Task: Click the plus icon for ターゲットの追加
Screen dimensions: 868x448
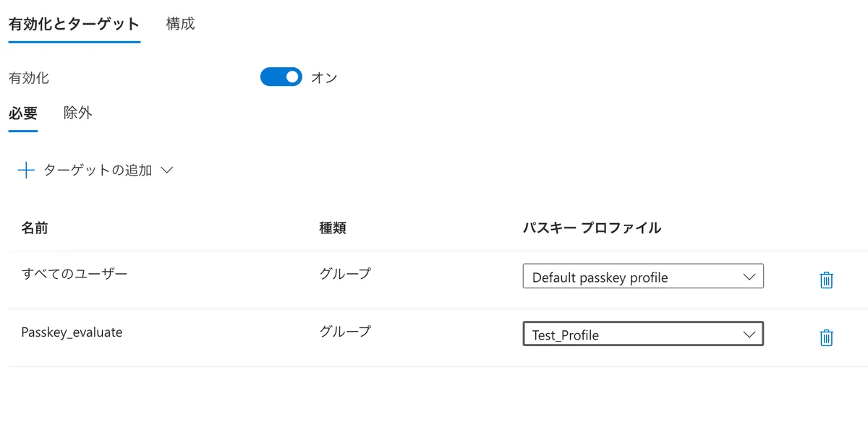Action: pyautogui.click(x=26, y=171)
